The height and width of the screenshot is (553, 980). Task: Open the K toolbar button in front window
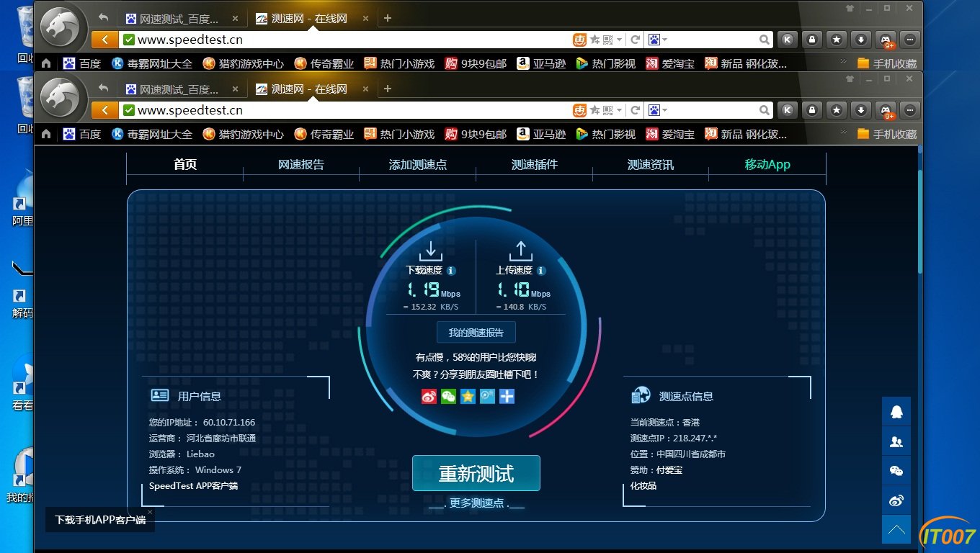tap(788, 110)
